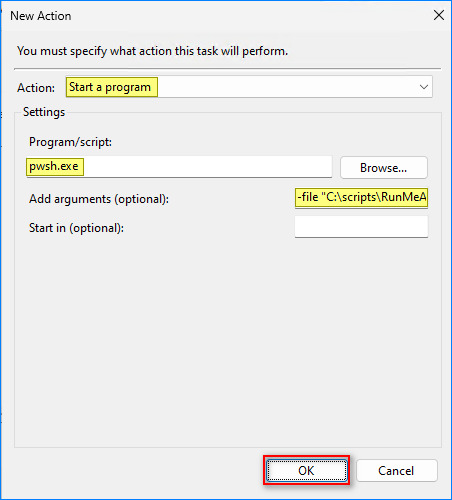This screenshot has height=500, width=452.
Task: Focus the Add arguments input field
Action: click(x=361, y=198)
